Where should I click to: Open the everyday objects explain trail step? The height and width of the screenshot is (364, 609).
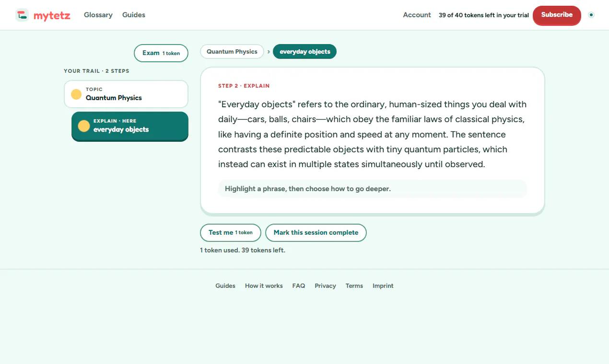point(130,126)
